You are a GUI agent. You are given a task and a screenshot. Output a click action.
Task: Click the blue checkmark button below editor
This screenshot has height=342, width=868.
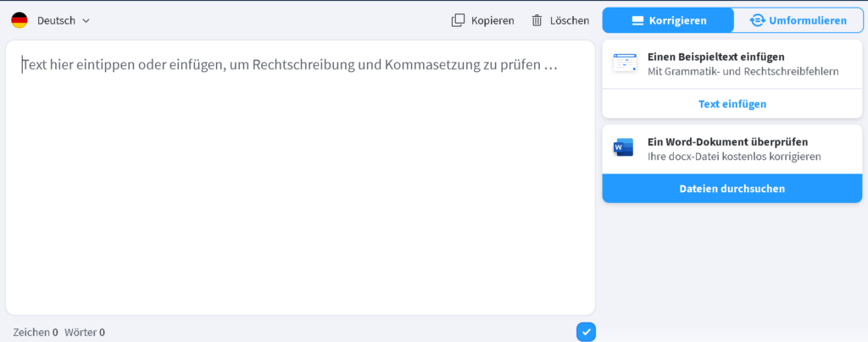click(x=587, y=332)
